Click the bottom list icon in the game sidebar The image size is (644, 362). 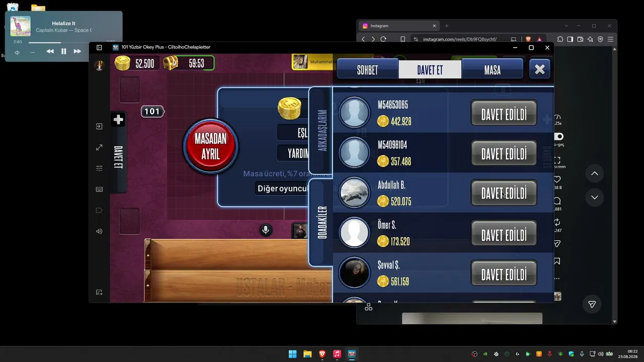[x=99, y=293]
